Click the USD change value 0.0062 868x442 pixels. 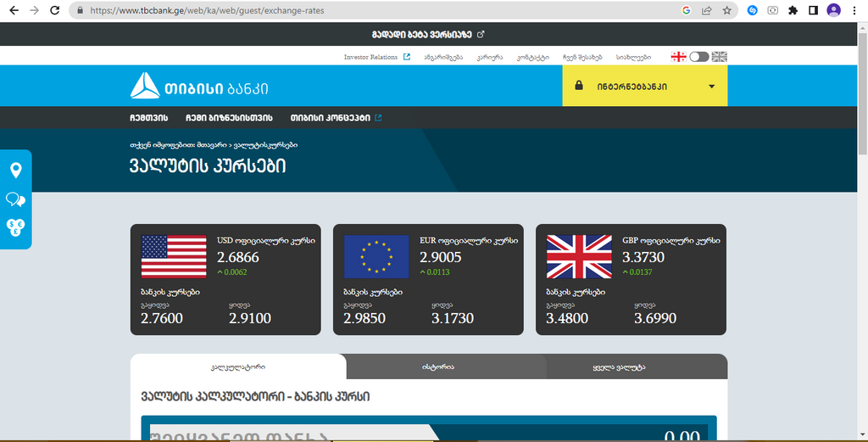(236, 272)
